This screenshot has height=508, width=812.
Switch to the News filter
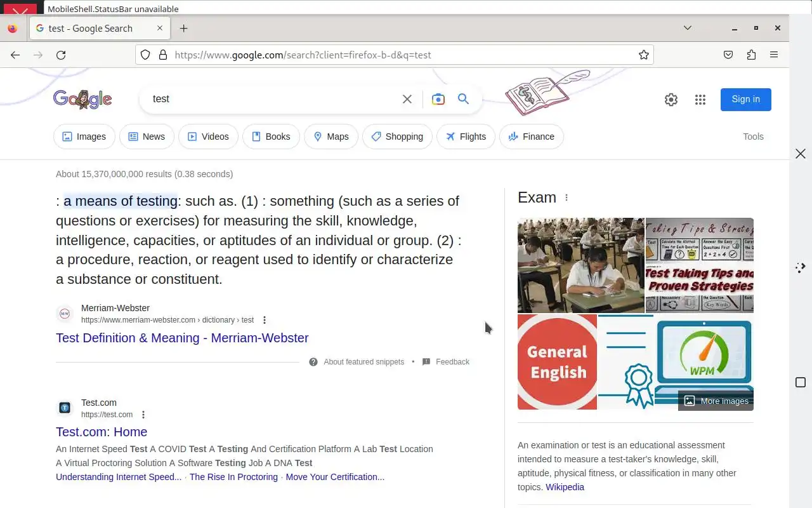pos(147,137)
